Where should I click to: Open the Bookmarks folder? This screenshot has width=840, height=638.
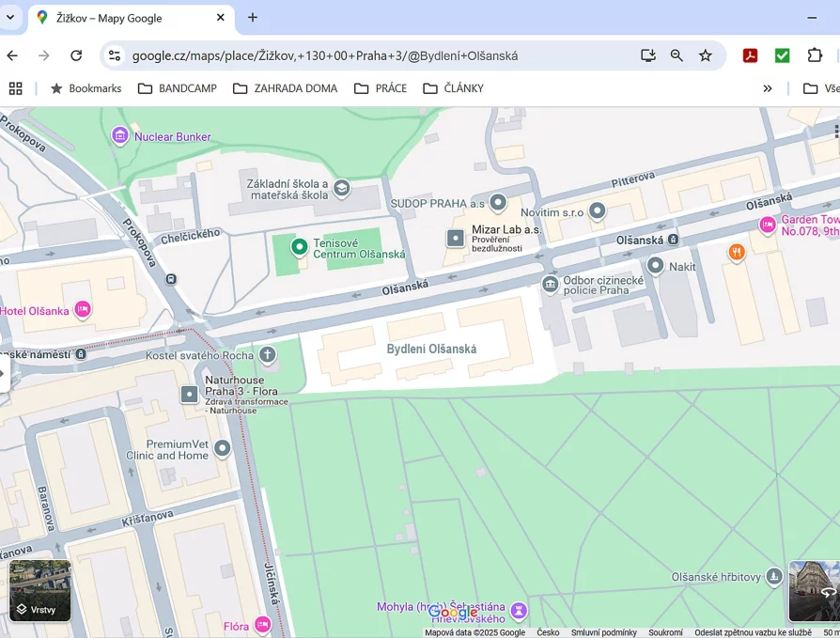tap(86, 88)
